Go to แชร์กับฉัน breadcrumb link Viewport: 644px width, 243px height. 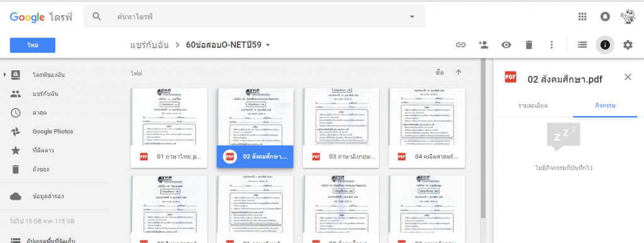(x=149, y=45)
